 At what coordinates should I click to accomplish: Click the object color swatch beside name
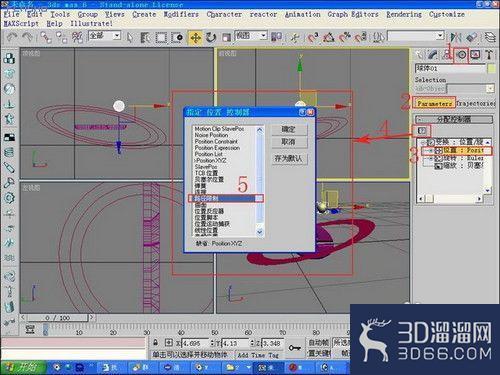[491, 69]
